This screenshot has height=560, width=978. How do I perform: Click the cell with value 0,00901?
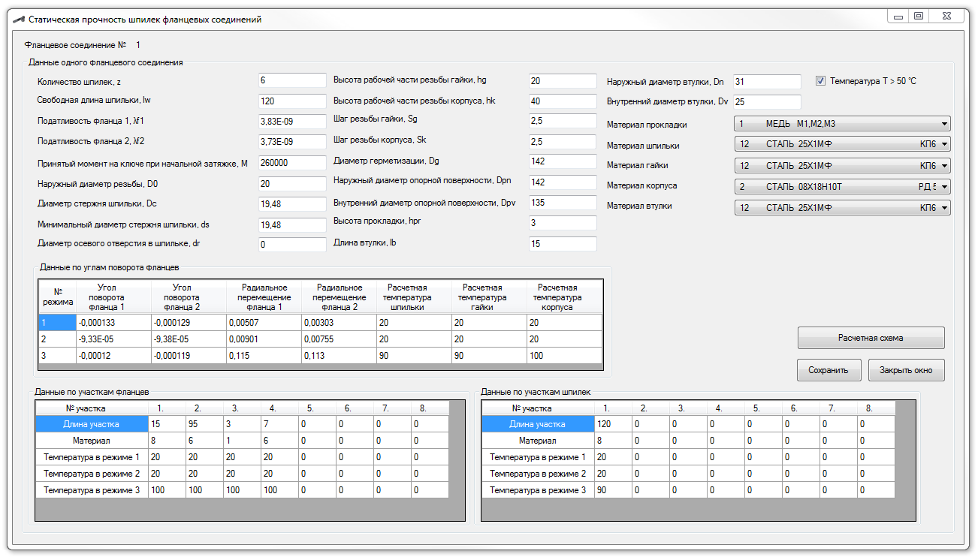264,339
